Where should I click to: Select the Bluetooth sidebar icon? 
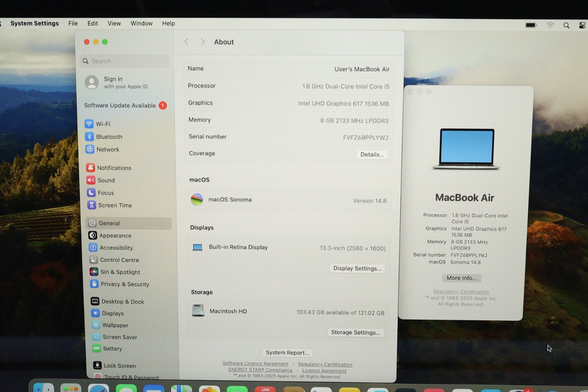pyautogui.click(x=89, y=137)
